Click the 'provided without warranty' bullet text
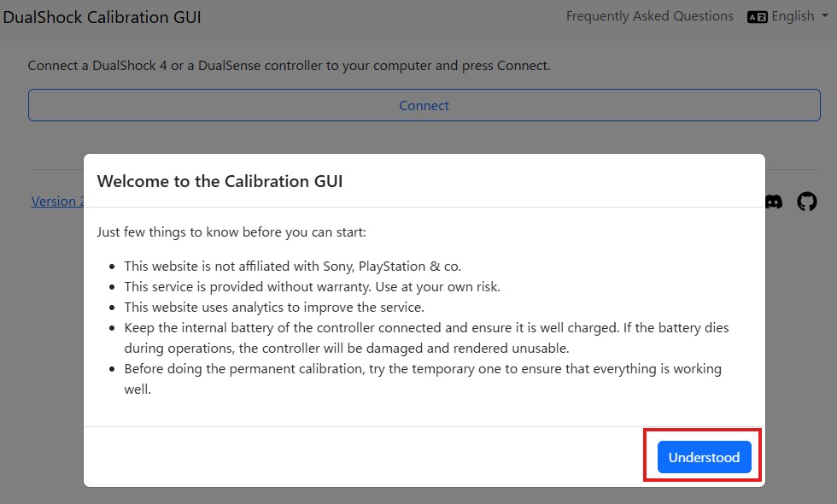Image resolution: width=837 pixels, height=504 pixels. pos(312,287)
